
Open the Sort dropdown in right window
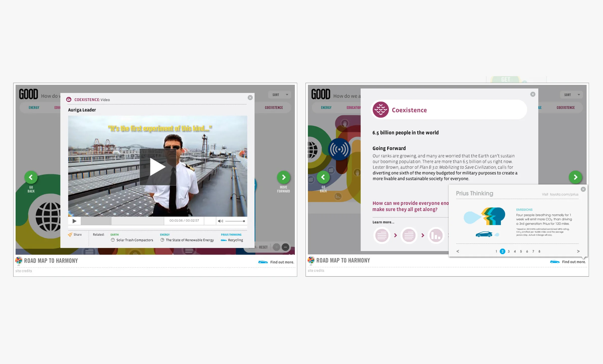click(x=572, y=95)
